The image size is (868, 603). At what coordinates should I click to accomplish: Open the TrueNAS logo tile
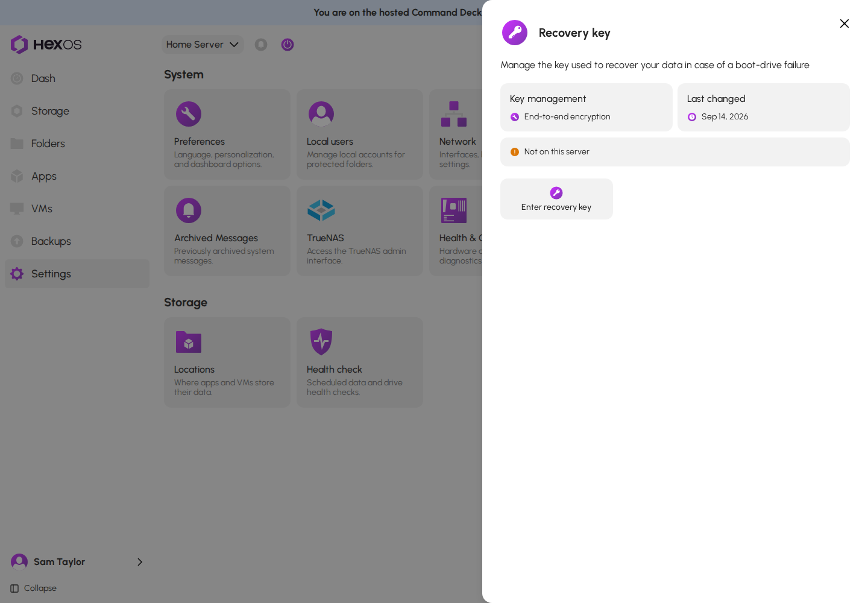(x=360, y=231)
